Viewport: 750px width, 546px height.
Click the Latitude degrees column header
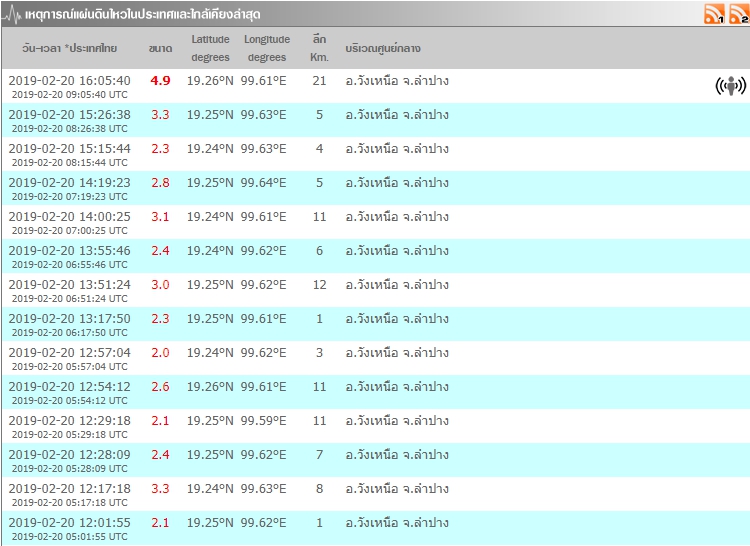pos(210,48)
